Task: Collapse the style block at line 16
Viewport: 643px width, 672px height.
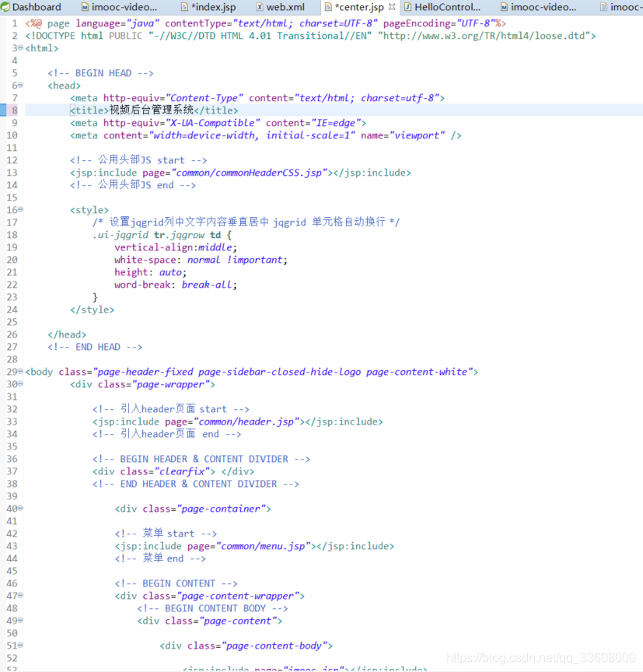Action: click(x=20, y=209)
